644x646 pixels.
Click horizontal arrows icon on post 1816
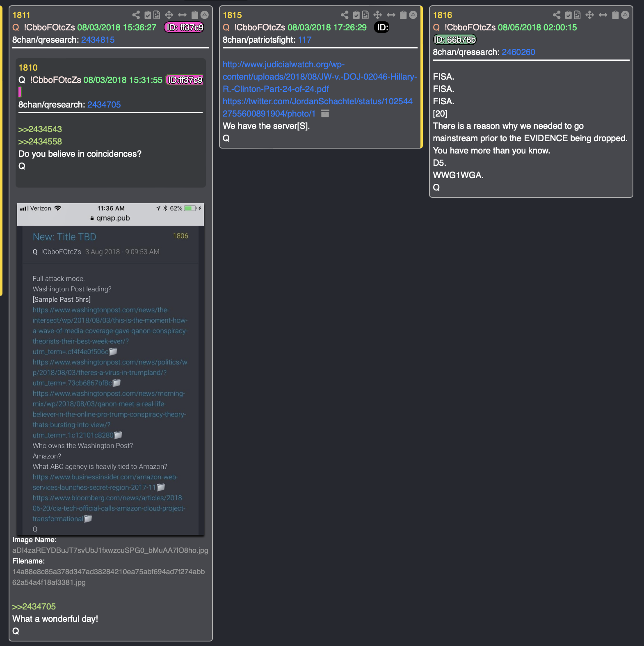603,15
